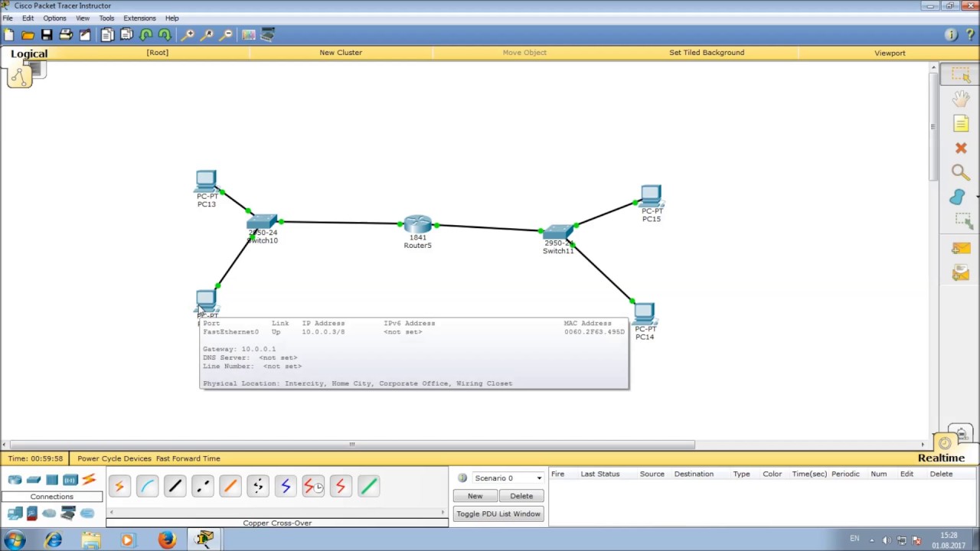Screen dimensions: 980x551
Task: Activate the Inspect magnifier tool
Action: pyautogui.click(x=961, y=172)
